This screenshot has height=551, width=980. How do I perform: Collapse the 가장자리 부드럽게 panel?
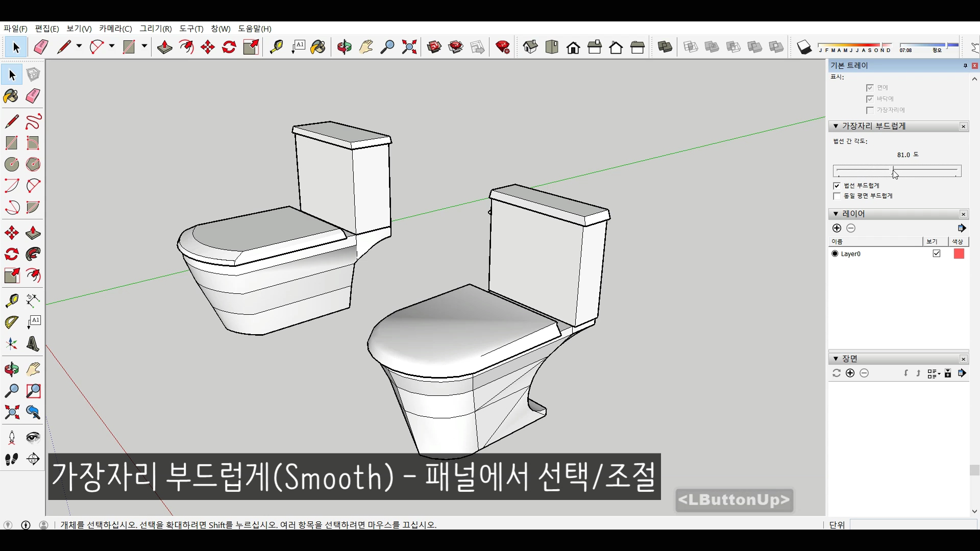836,126
